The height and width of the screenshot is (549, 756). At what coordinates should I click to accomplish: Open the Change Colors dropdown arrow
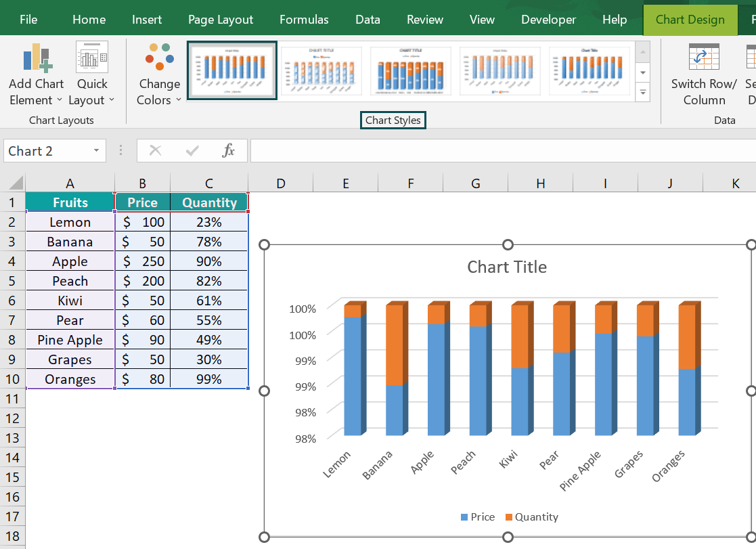(177, 100)
